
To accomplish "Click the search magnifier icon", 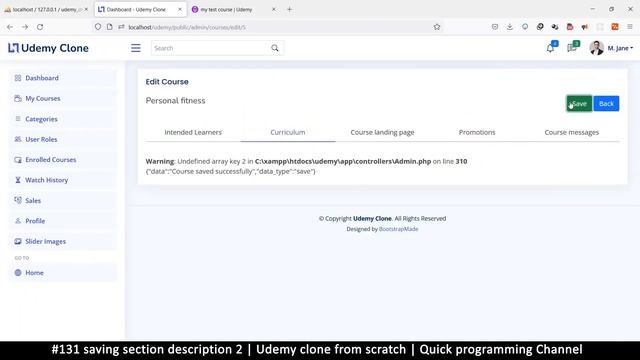I will 275,48.
